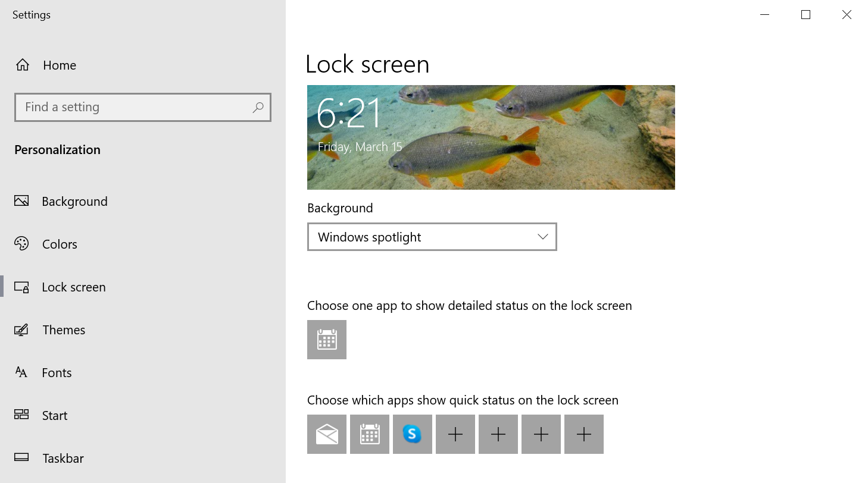This screenshot has height=483, width=868.
Task: Open the Calendar detailed status app
Action: click(326, 340)
